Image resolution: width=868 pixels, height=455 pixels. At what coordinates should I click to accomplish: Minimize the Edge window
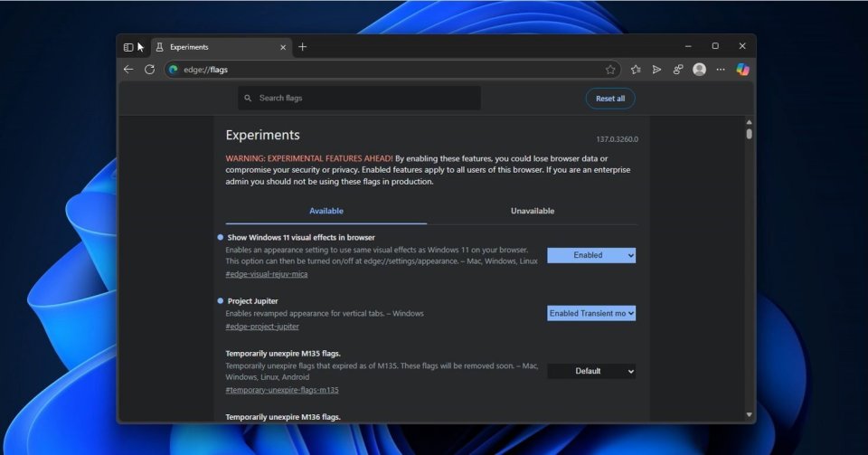[688, 46]
